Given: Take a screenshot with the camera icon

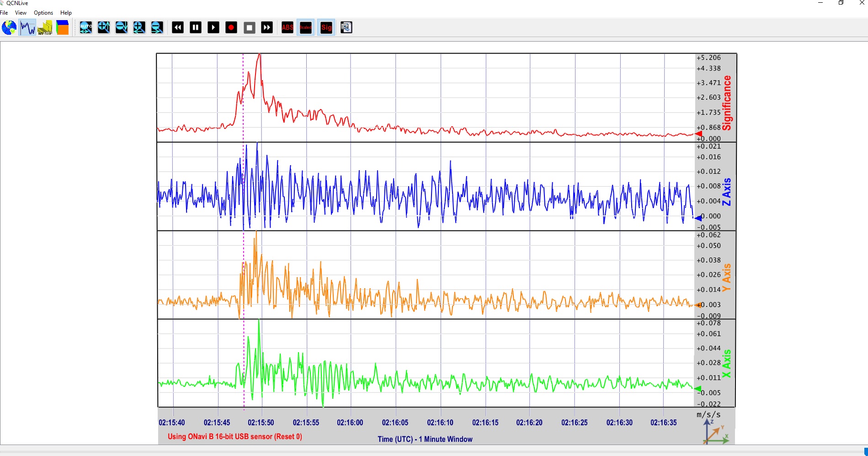Looking at the screenshot, I should 346,27.
